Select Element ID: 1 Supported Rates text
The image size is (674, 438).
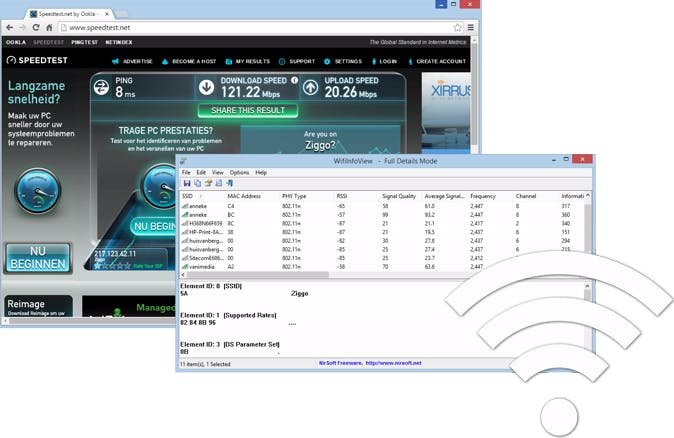(228, 315)
